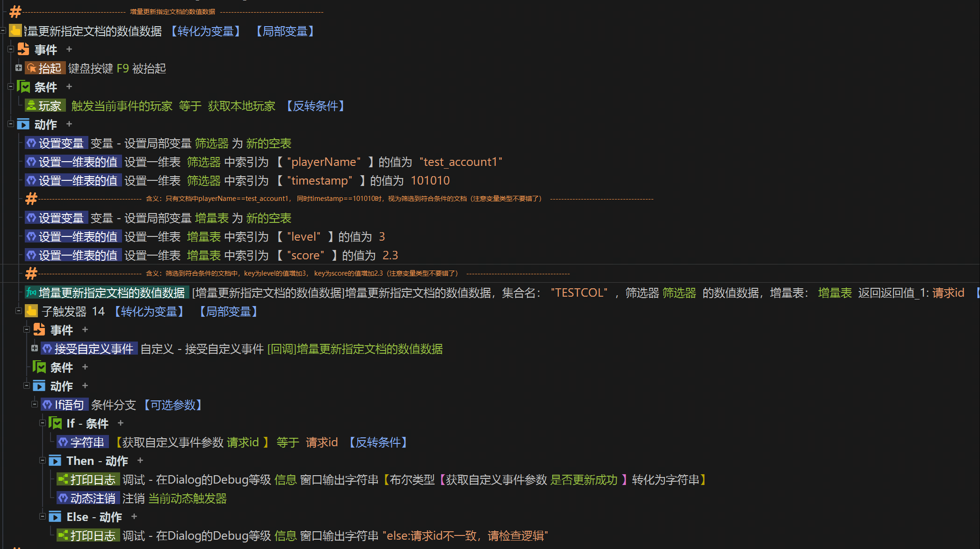Click the green 打印日志 icon in Then branch
The height and width of the screenshot is (549, 980).
(63, 479)
